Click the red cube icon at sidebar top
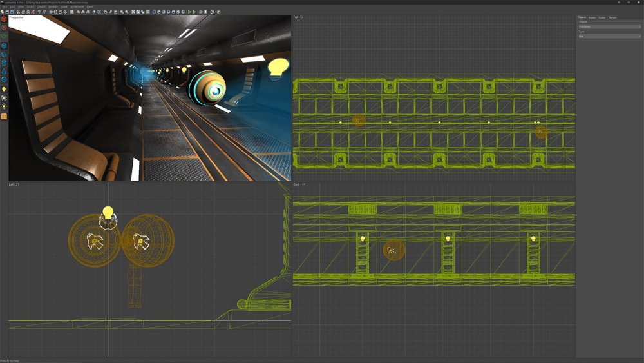 (x=4, y=19)
